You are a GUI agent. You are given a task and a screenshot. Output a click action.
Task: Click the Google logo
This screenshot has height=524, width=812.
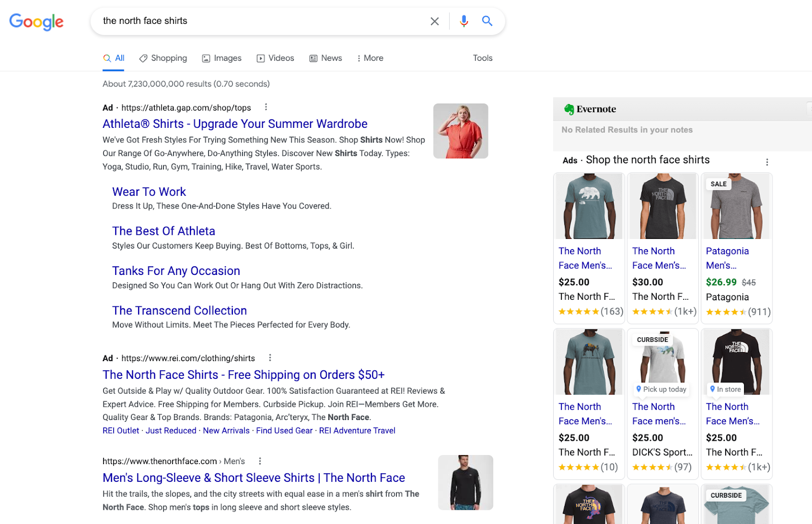click(37, 22)
